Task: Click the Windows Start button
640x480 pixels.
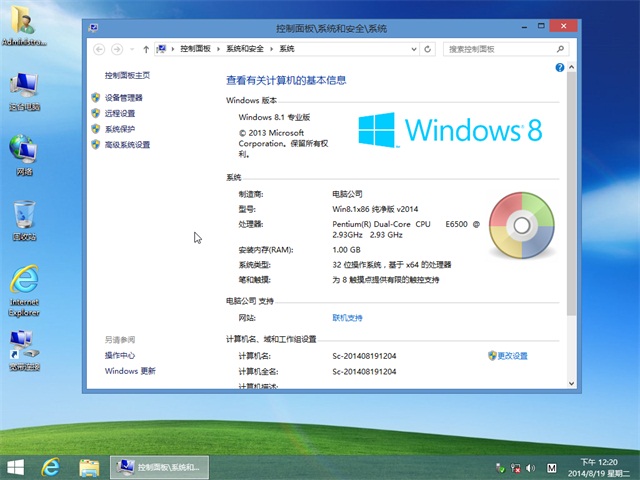Action: pyautogui.click(x=16, y=467)
